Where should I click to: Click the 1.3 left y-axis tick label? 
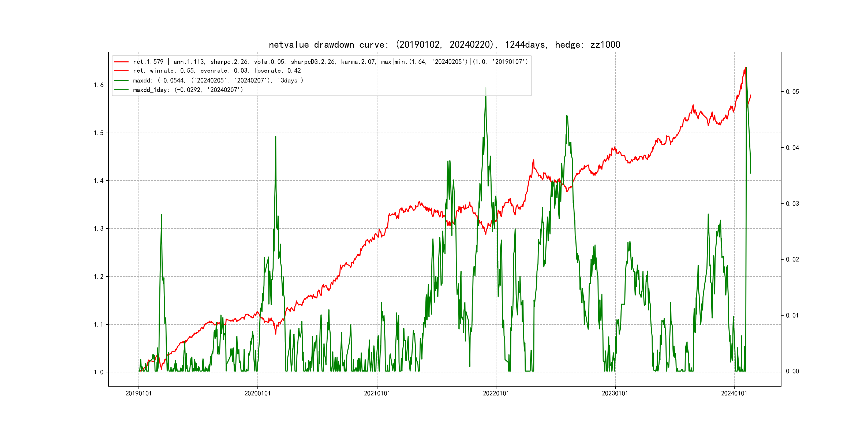click(99, 229)
